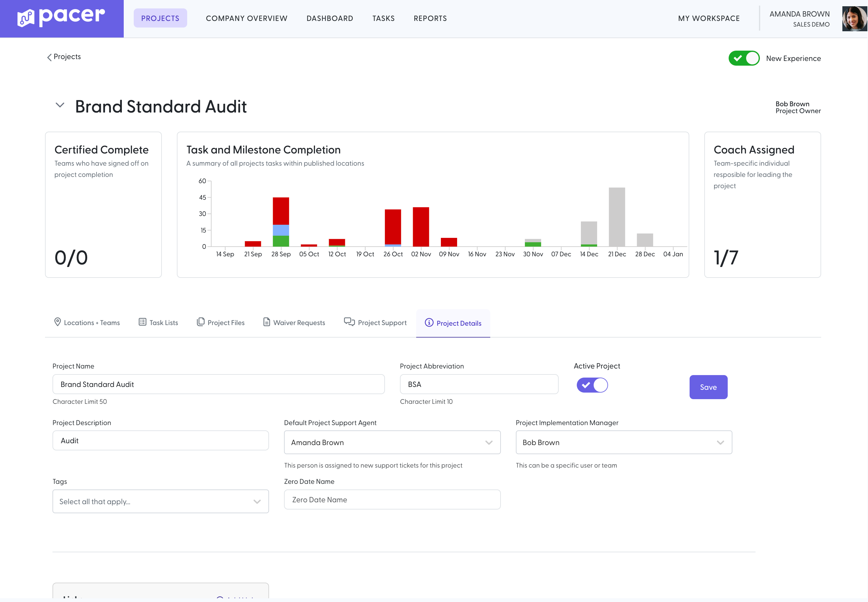Click the Project Abbreviation field
Image resolution: width=868 pixels, height=602 pixels.
pyautogui.click(x=479, y=384)
